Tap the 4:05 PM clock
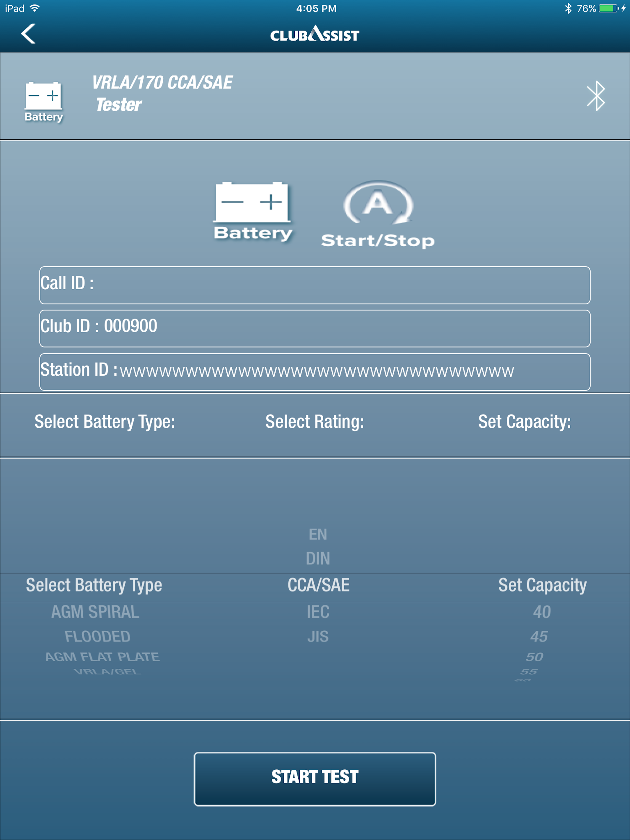 click(x=316, y=8)
